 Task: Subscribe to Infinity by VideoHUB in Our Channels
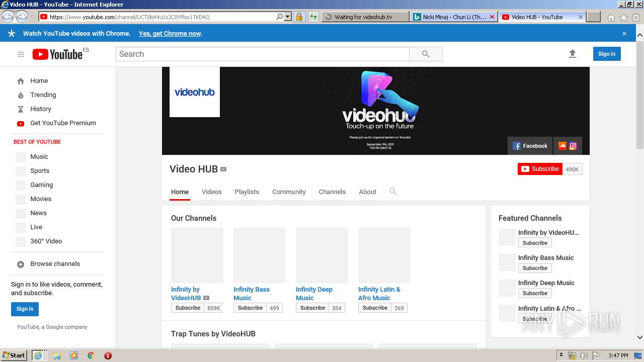point(188,308)
